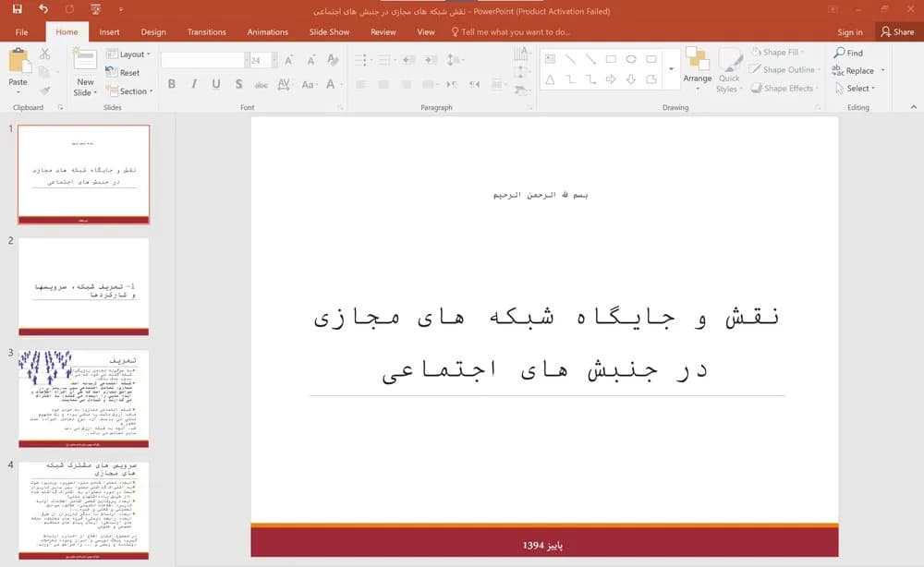Click the Cut scissors icon

click(x=44, y=54)
